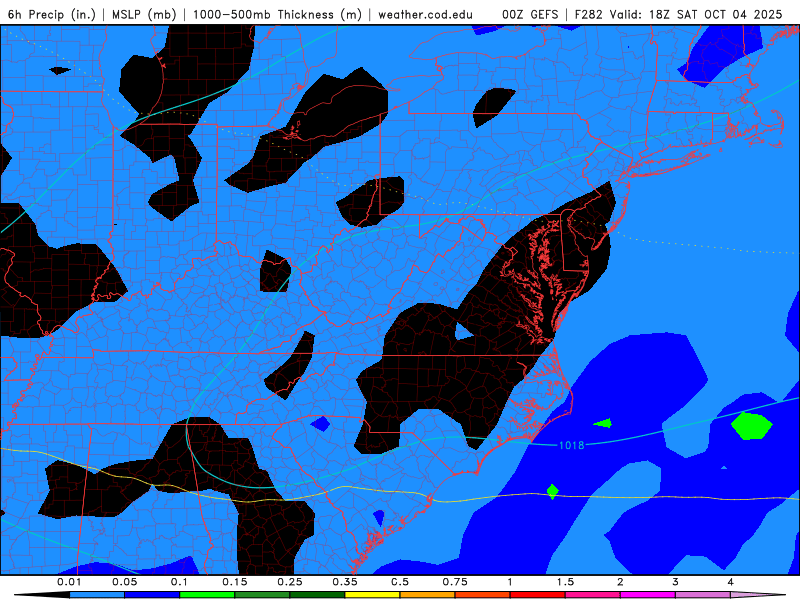
Task: Click the large green precipitation area offshore
Action: (751, 426)
